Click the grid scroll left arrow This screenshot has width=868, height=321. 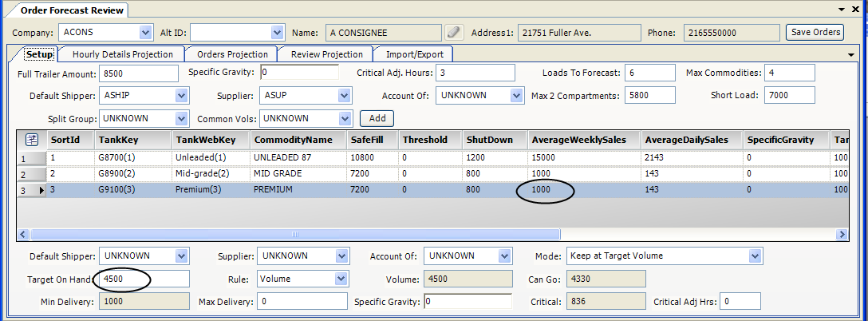[24, 234]
